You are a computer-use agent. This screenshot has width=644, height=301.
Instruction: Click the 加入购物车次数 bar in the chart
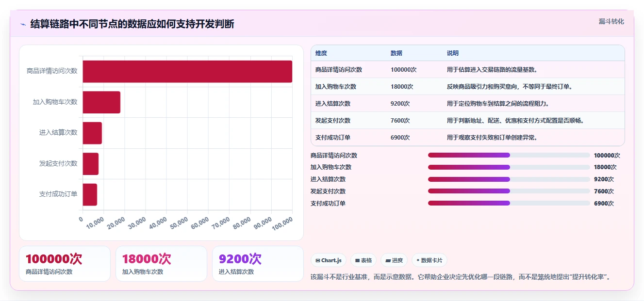pyautogui.click(x=101, y=102)
